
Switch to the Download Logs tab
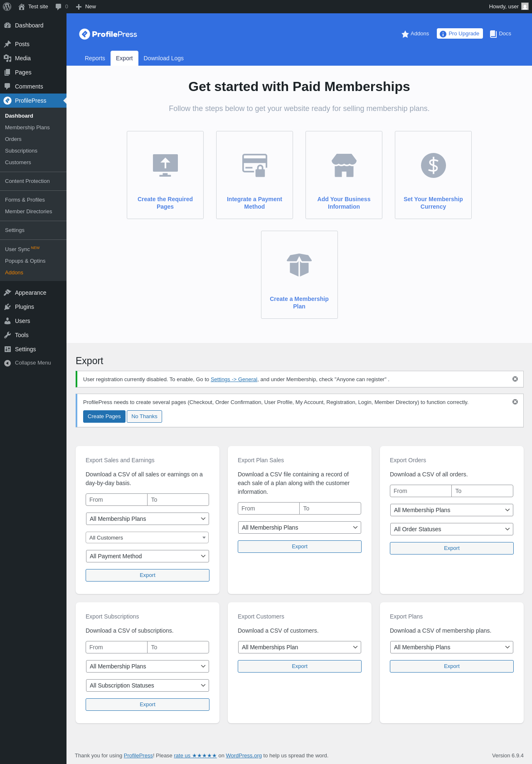coord(163,58)
